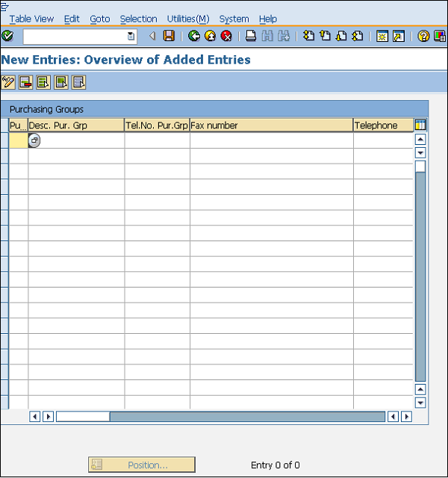The image size is (448, 478).
Task: Click the window menu icon at top left
Action: point(4,7)
